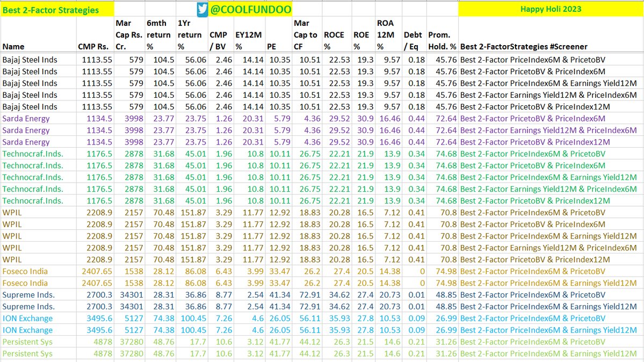Select CMP 4878 in Persistent Sys Earnings Yield12M row
Viewport: 644px width, 362px height.
[103, 353]
